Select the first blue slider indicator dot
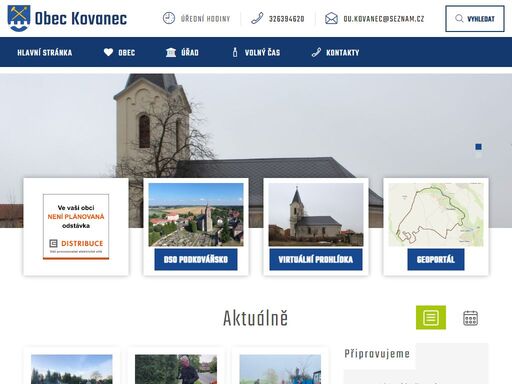Viewport: 512px width, 384px height. pyautogui.click(x=478, y=147)
